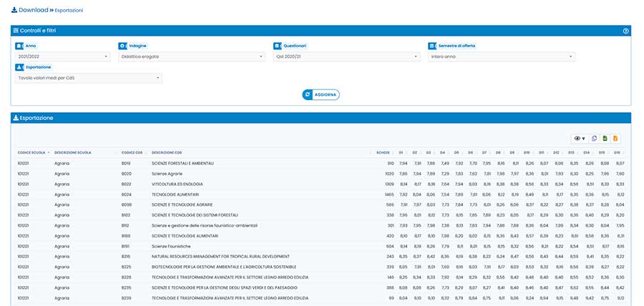644x306 pixels.
Task: Sort by the Codice Scuola column header
Action: (x=33, y=152)
